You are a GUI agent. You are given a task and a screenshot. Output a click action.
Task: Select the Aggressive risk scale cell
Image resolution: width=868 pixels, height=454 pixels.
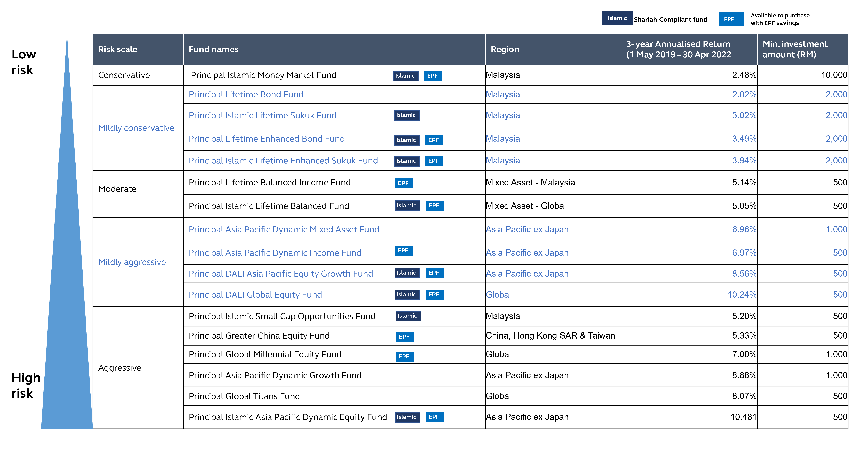pos(138,368)
